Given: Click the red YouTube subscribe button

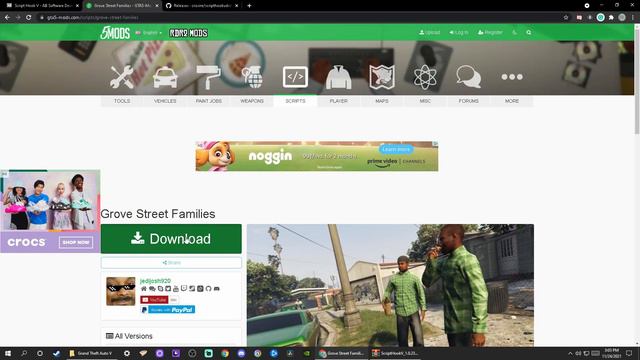Looking at the screenshot, I should [154, 300].
